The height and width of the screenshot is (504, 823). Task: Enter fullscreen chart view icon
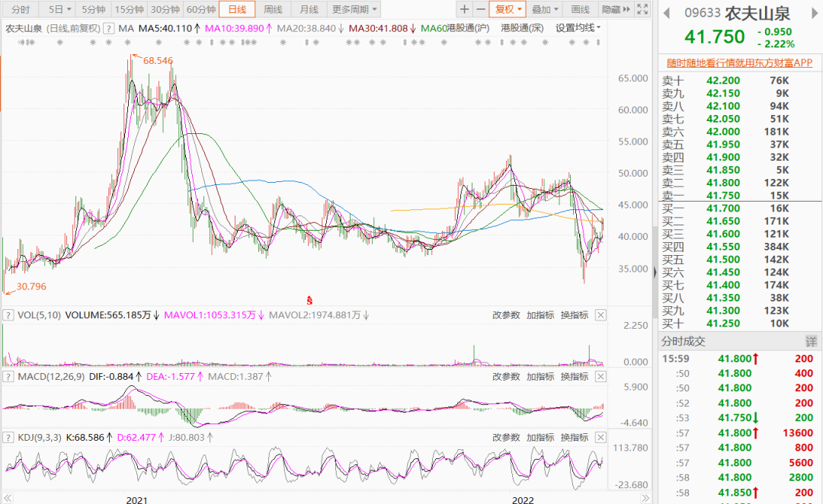[x=642, y=9]
